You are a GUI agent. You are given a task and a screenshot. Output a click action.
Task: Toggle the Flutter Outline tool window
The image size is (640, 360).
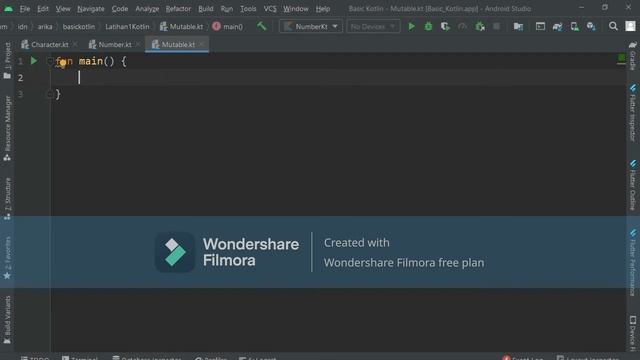[x=633, y=185]
